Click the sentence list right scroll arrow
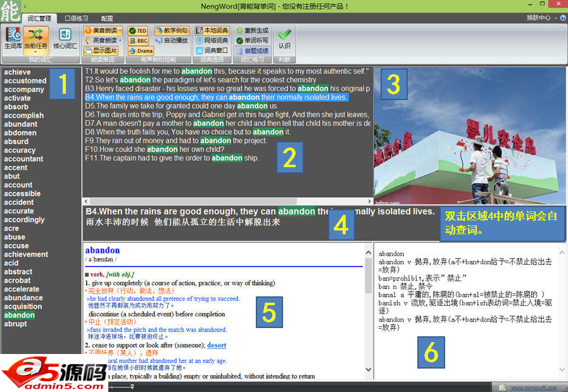The width and height of the screenshot is (568, 392). tap(369, 201)
